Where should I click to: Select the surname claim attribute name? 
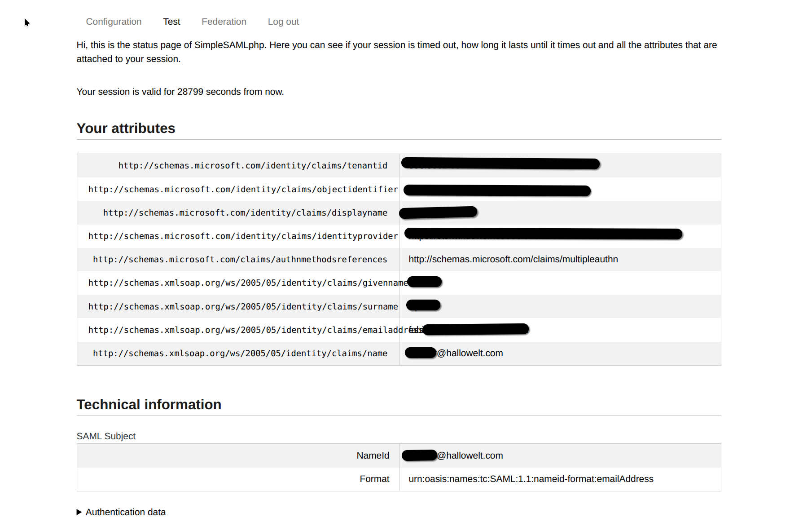[x=242, y=307]
